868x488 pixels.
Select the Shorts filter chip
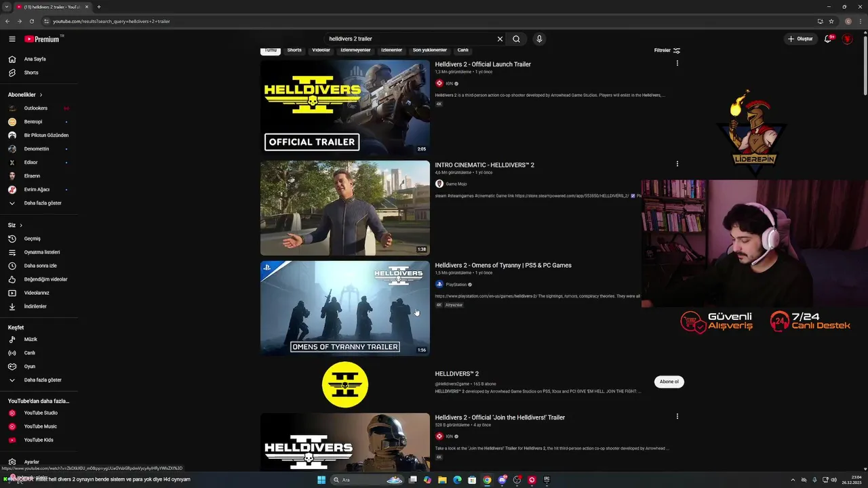(x=294, y=50)
